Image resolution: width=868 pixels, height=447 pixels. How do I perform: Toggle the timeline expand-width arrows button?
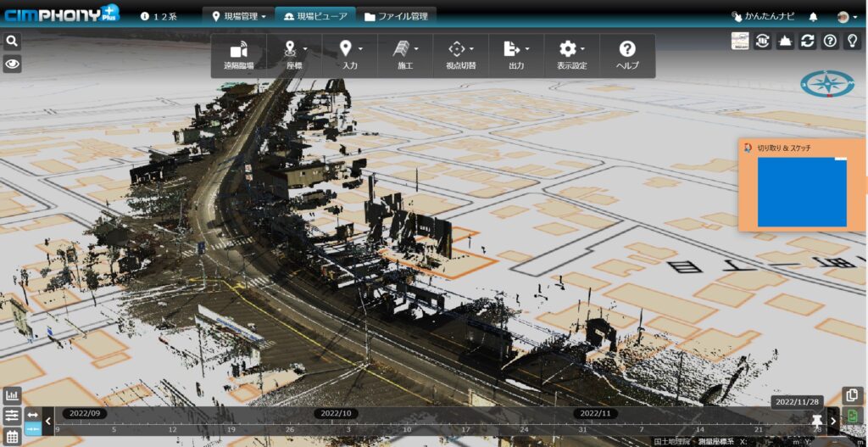pyautogui.click(x=32, y=415)
